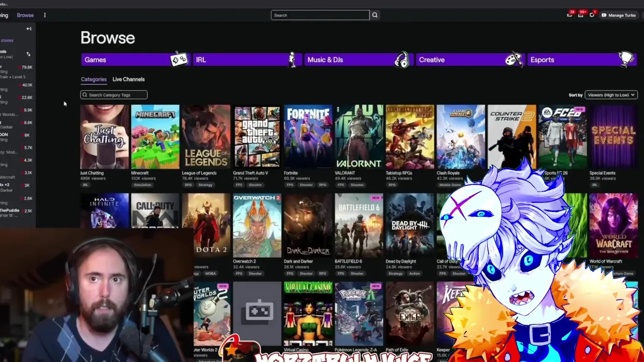Open the notifications icon with 99+ badge
Viewport: 644px width, 362px height.
(581, 15)
